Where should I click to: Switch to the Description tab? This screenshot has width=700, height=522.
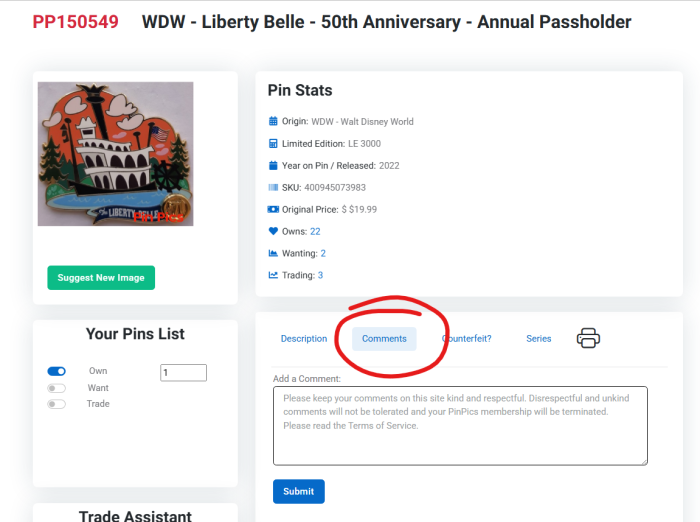coord(304,339)
